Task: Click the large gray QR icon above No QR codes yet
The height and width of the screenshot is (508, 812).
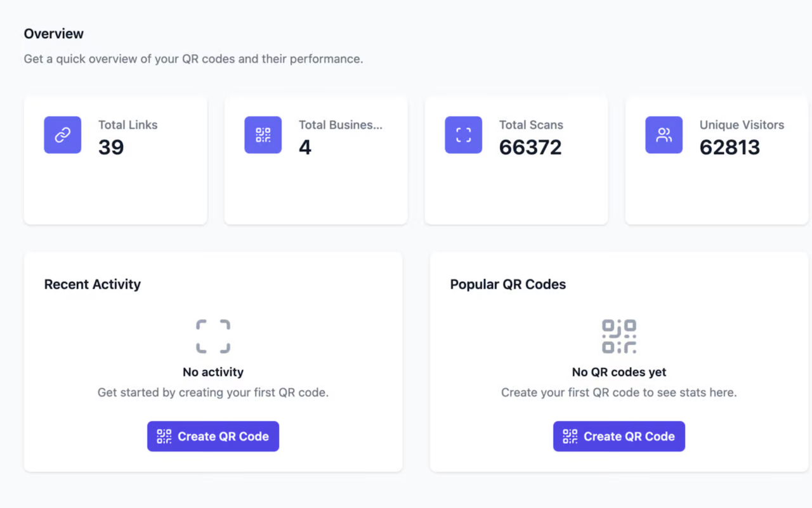Action: (619, 337)
